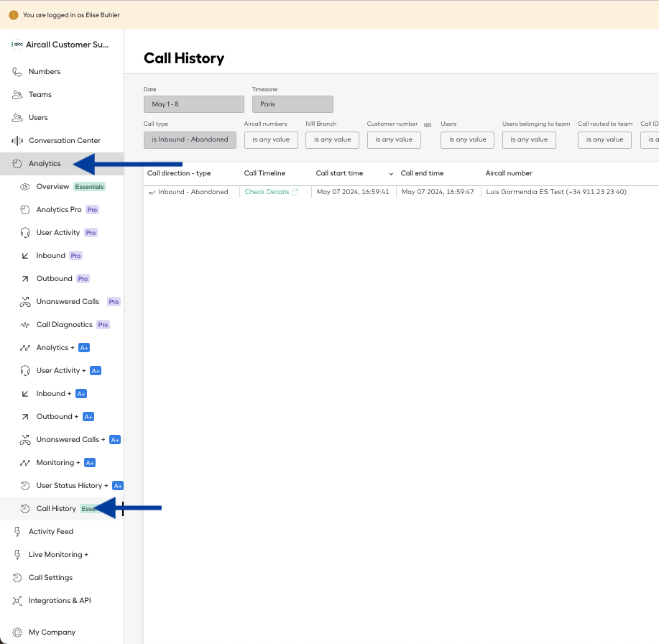Open the Customer number filter
Image resolution: width=659 pixels, height=644 pixels.
pos(394,140)
